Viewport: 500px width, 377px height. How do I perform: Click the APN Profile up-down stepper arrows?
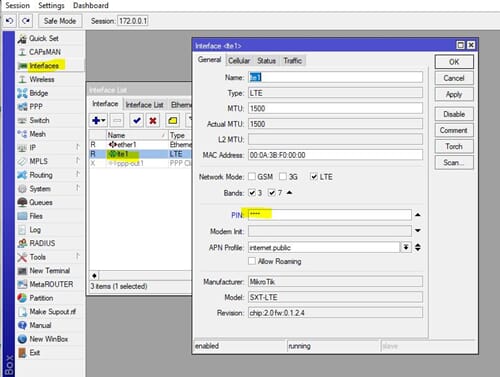pyautogui.click(x=418, y=247)
